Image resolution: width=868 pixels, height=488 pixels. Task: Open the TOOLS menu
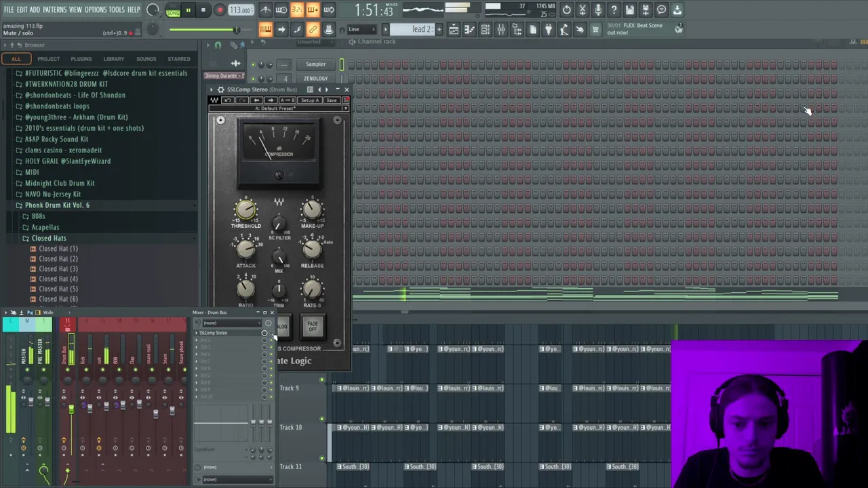(x=117, y=9)
